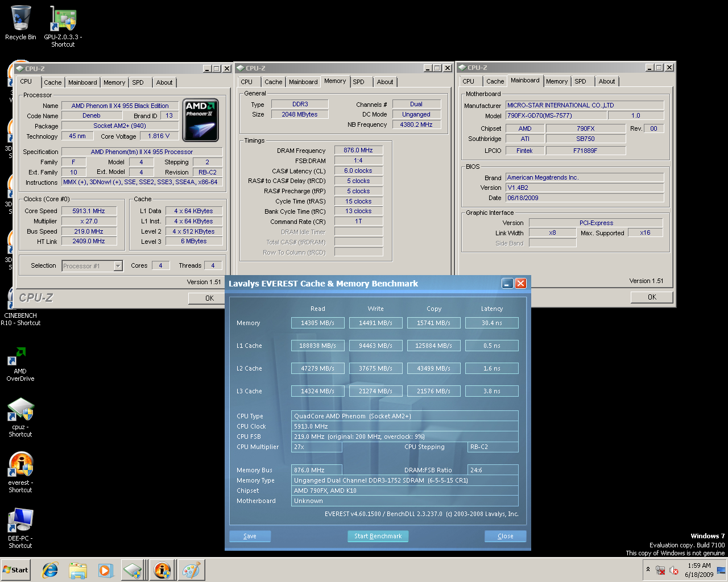Switch to CPU tab in middle CPU-Z window
The height and width of the screenshot is (582, 728).
(x=247, y=82)
